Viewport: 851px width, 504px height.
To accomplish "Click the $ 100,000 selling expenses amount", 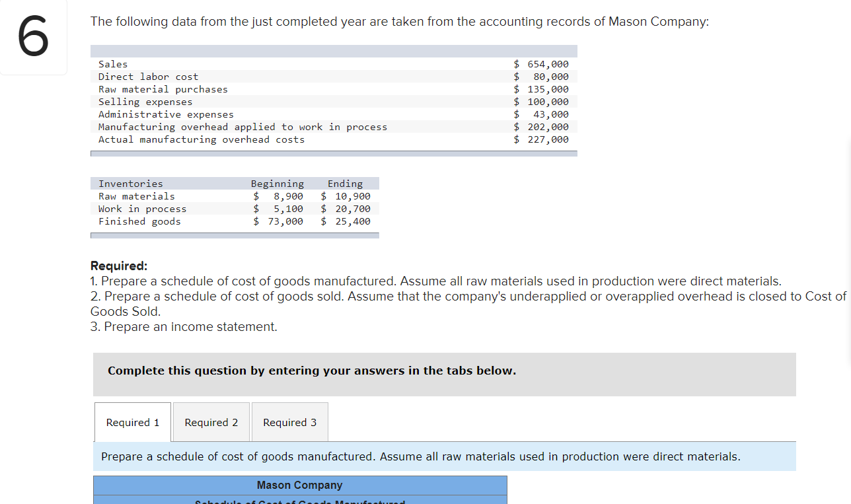I will (541, 102).
